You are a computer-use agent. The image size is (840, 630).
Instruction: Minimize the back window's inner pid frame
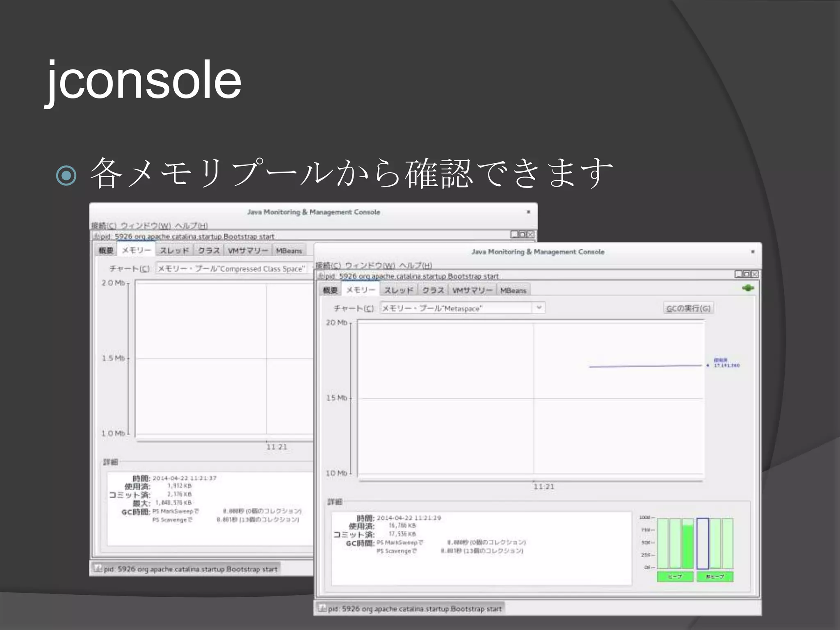click(x=514, y=234)
